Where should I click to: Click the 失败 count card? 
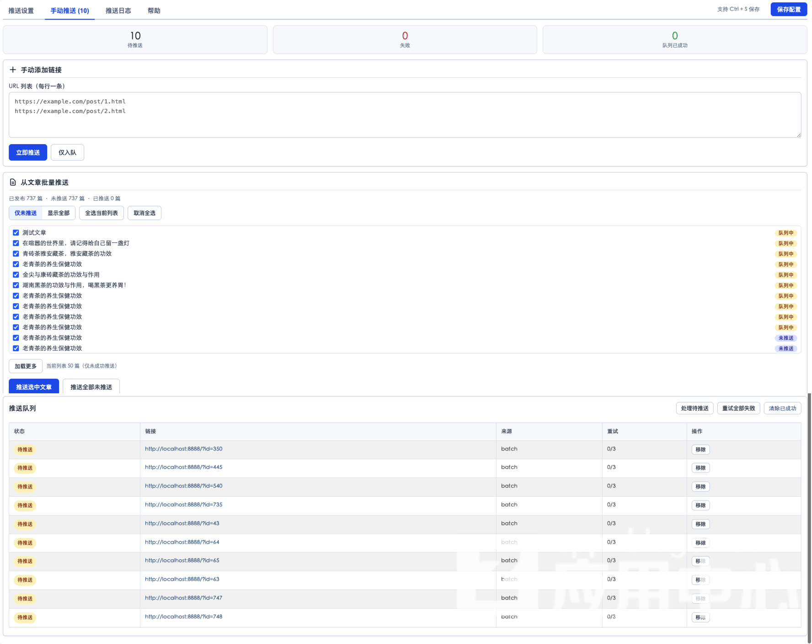405,40
